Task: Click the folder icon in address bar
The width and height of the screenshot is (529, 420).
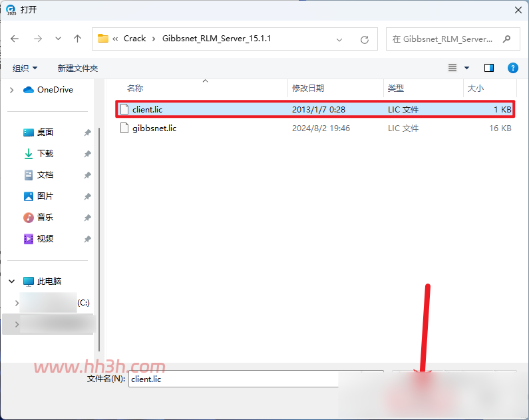Action: click(x=103, y=39)
